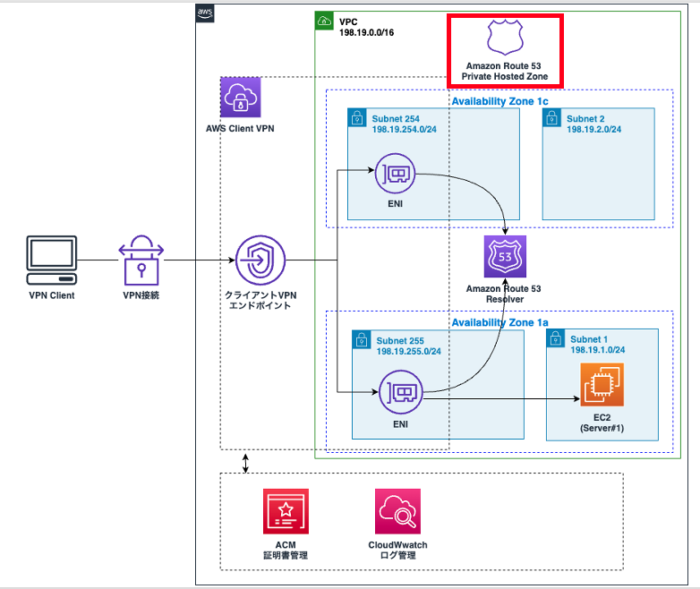Click the 'Subnet 1' title text
This screenshot has width=700, height=589.
point(589,339)
